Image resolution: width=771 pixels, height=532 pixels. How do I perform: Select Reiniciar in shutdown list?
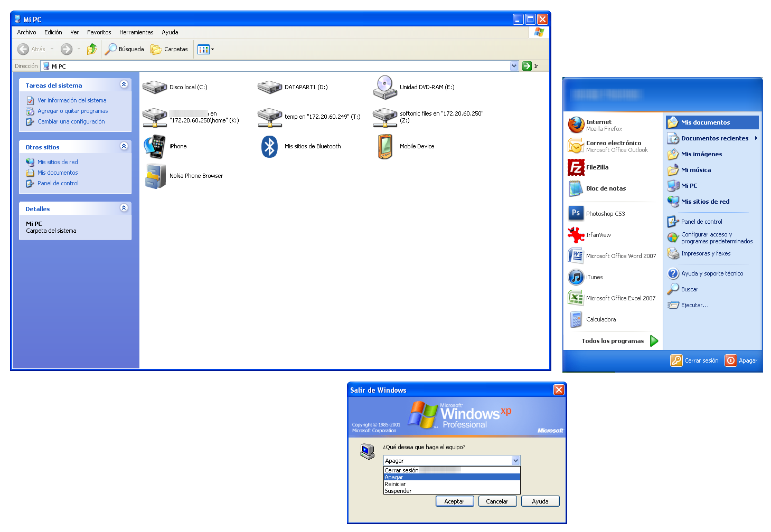click(452, 484)
